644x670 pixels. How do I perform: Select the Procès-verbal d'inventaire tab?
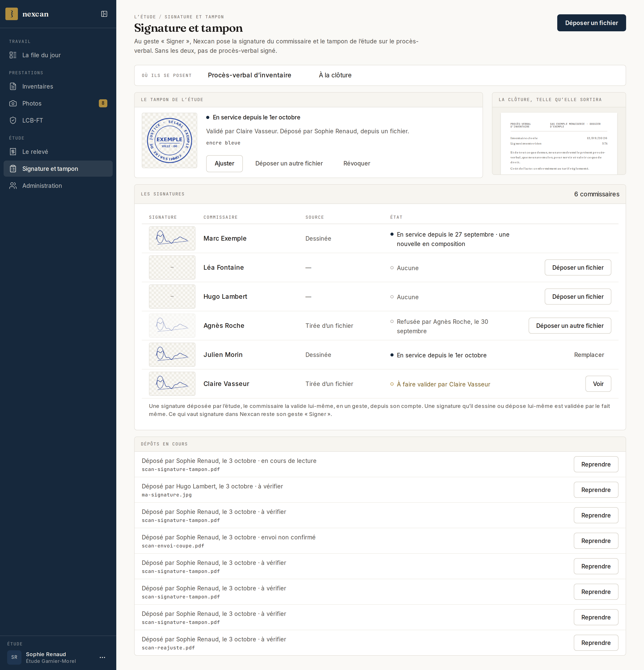pyautogui.click(x=250, y=75)
